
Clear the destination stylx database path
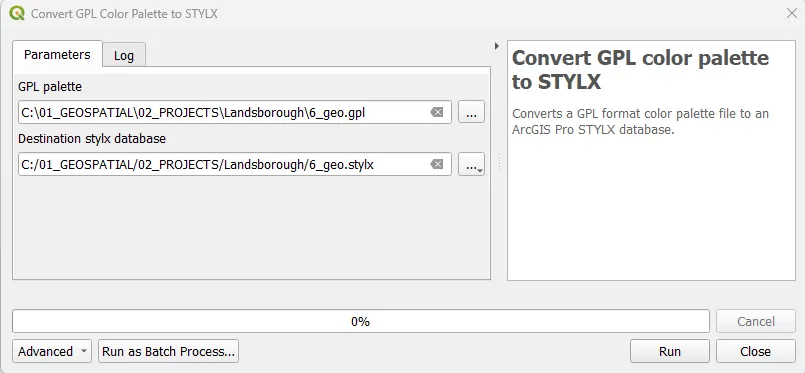tap(436, 164)
